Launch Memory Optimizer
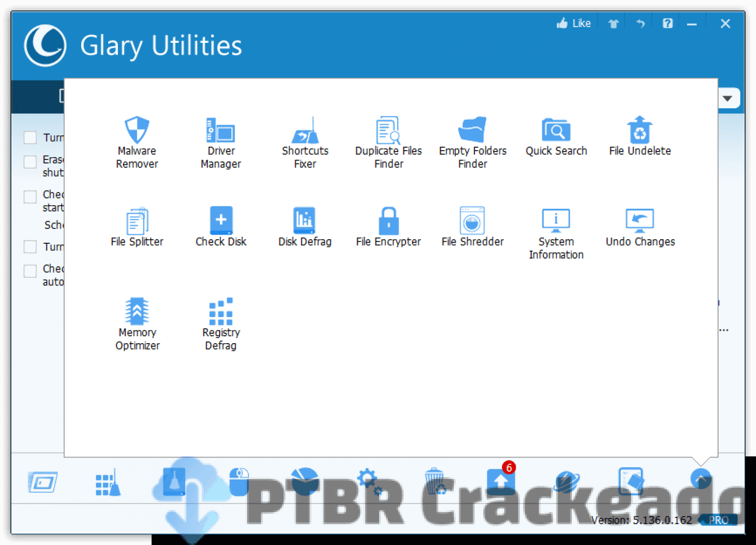 137,324
